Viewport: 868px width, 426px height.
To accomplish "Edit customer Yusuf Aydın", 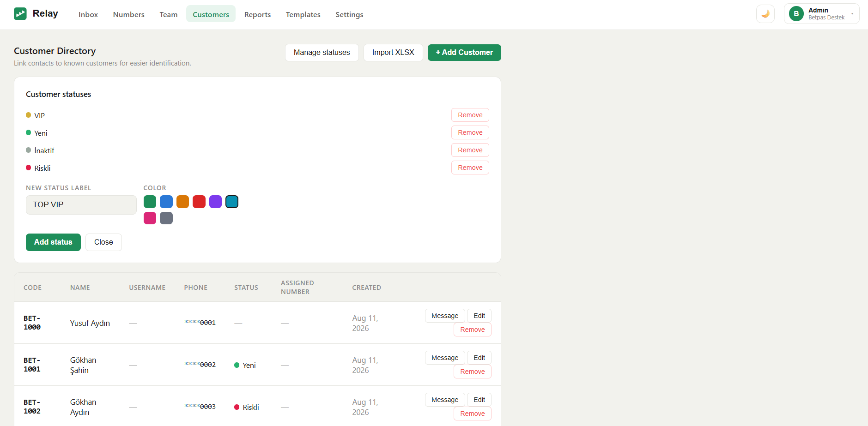I will (479, 316).
